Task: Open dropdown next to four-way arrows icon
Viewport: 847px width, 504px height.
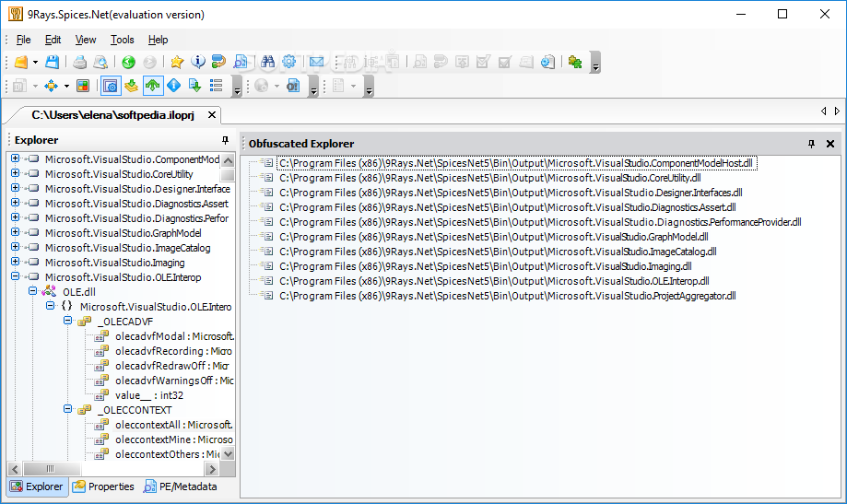Action: [x=66, y=86]
